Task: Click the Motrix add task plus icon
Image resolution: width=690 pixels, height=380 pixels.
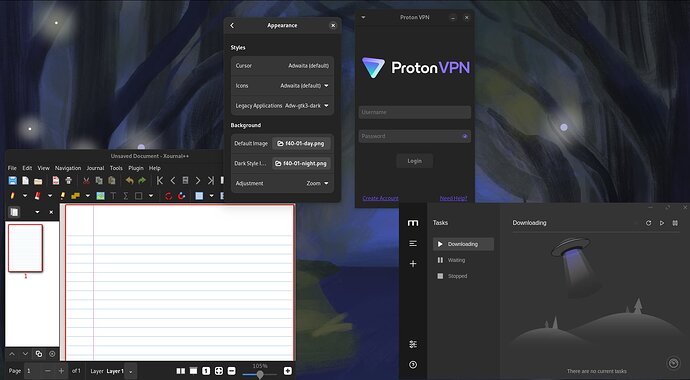Action: [413, 264]
